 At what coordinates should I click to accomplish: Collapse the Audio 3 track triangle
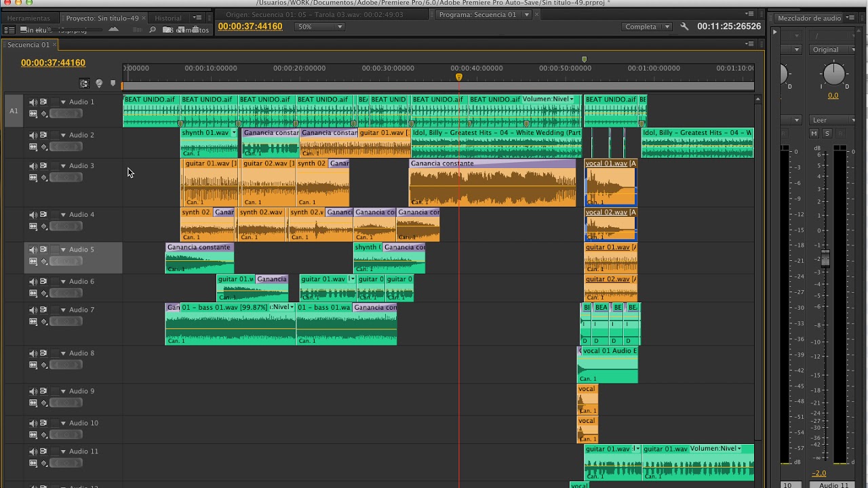63,166
